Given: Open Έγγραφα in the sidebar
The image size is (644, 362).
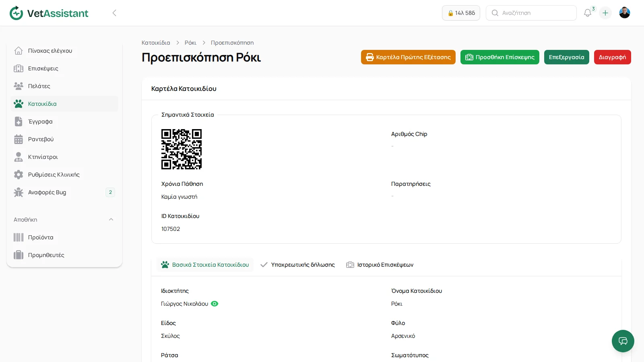Looking at the screenshot, I should pyautogui.click(x=64, y=121).
